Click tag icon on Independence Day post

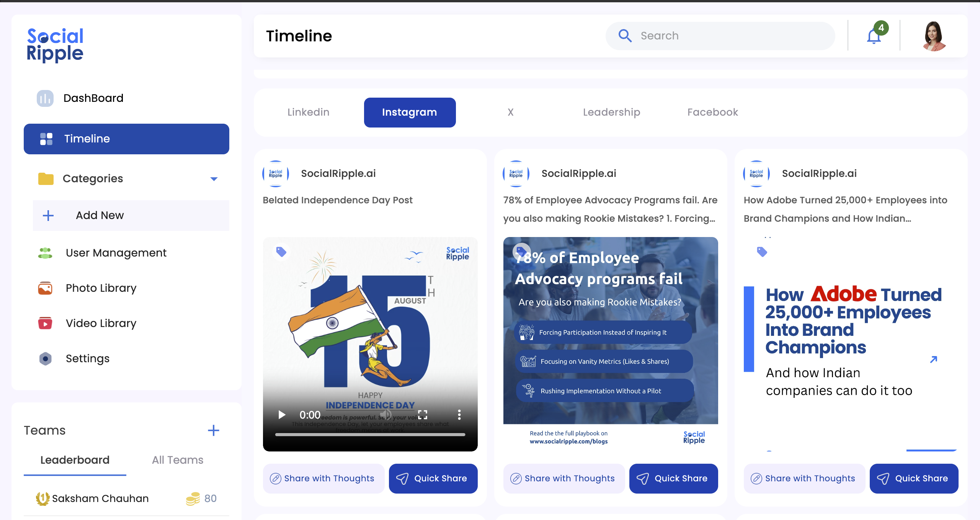click(x=281, y=252)
